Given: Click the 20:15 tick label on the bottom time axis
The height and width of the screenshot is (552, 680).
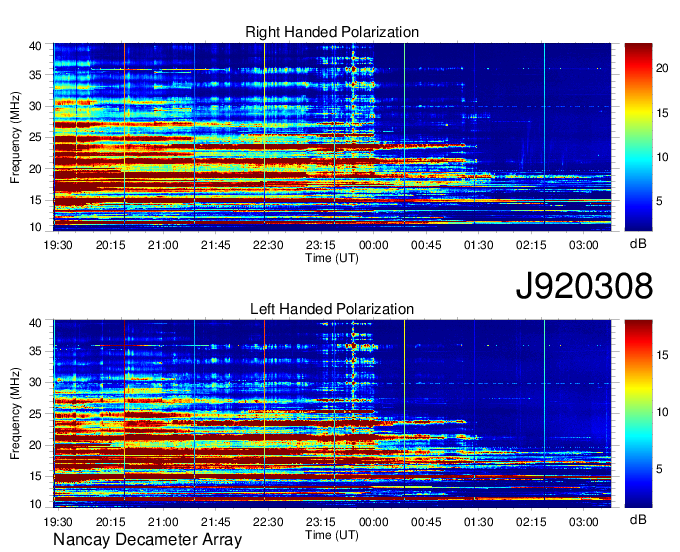Looking at the screenshot, I should pos(110,522).
